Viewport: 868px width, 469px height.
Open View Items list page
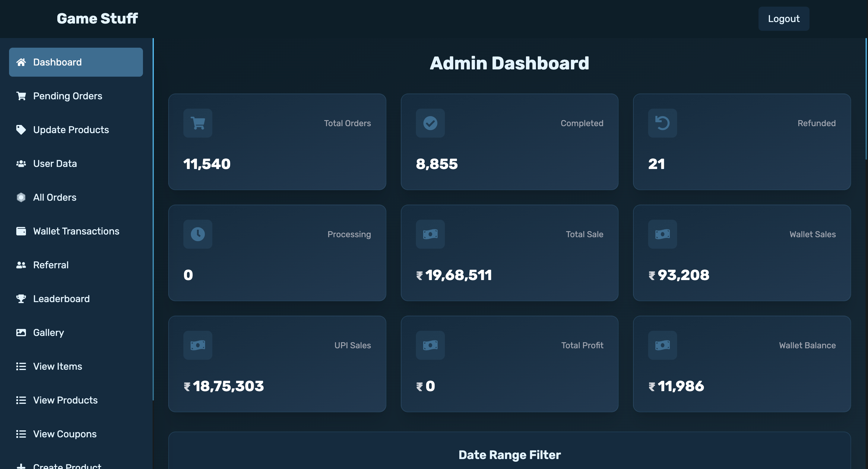coord(58,366)
